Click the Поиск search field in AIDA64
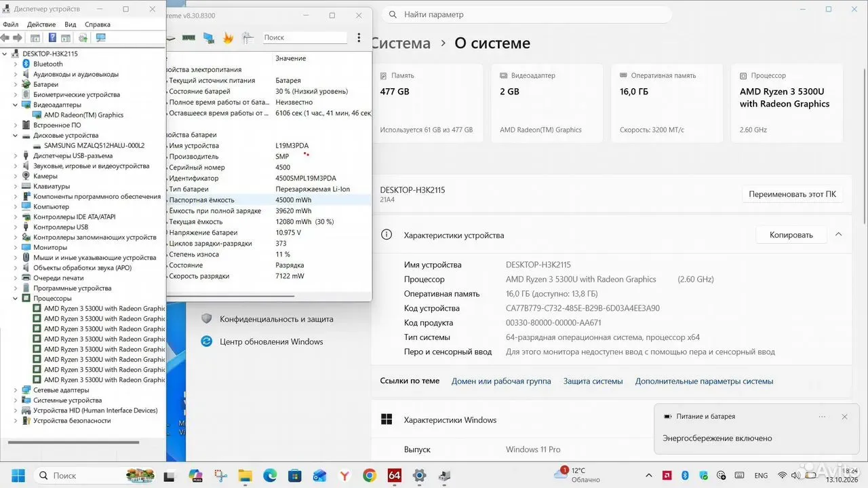This screenshot has width=868, height=488. click(304, 38)
